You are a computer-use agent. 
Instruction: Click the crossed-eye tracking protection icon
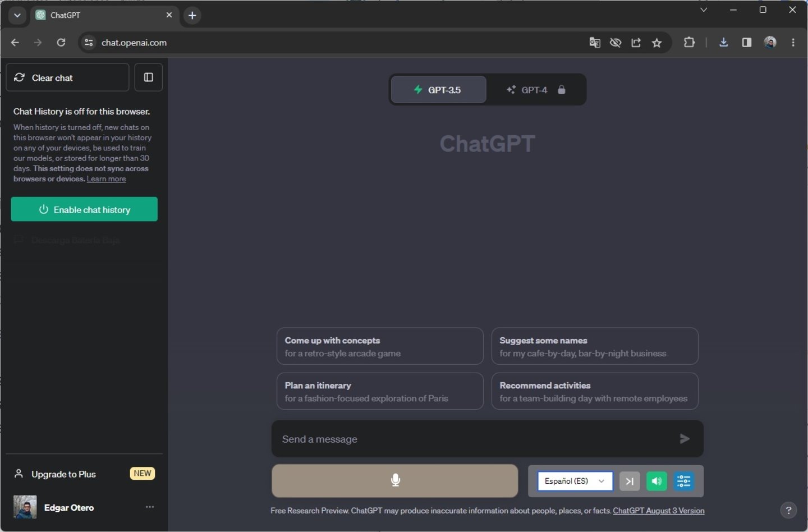tap(616, 43)
